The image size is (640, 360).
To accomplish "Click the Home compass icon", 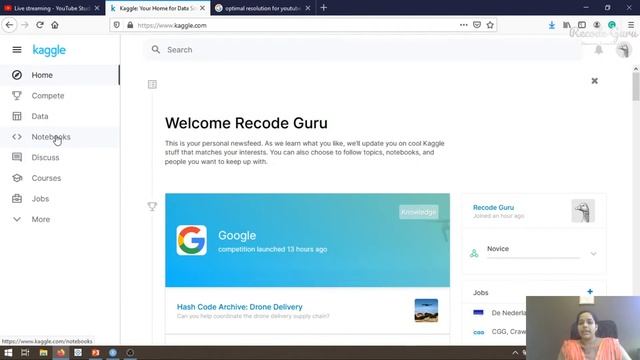I will 17,75.
